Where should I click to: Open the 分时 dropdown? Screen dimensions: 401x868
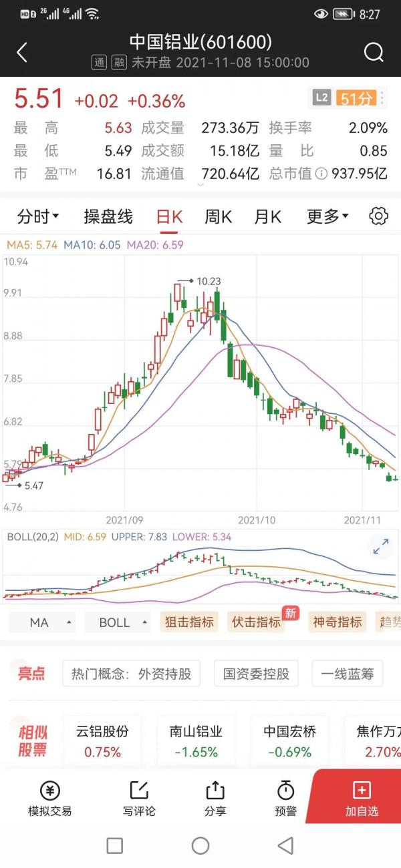[x=38, y=216]
